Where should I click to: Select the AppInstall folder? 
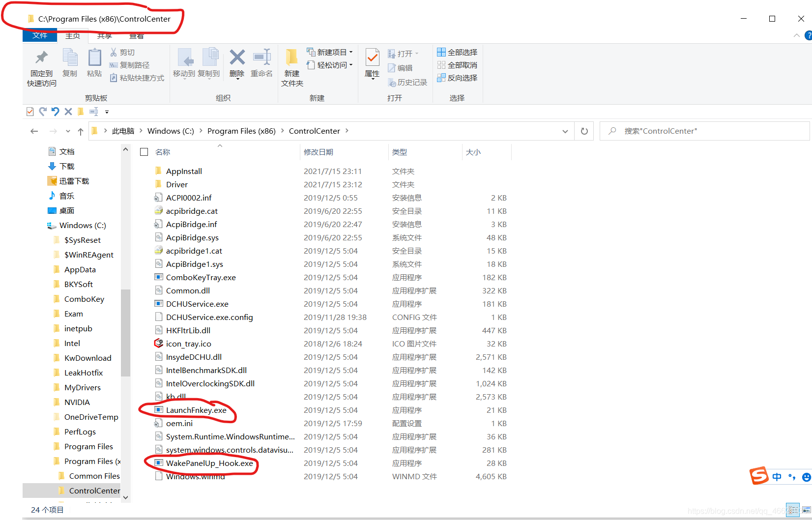184,171
